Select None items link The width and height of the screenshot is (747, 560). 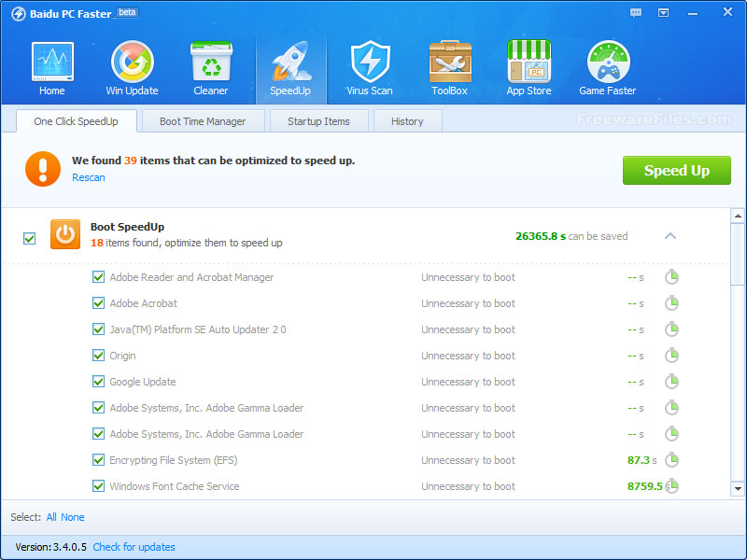pyautogui.click(x=73, y=517)
